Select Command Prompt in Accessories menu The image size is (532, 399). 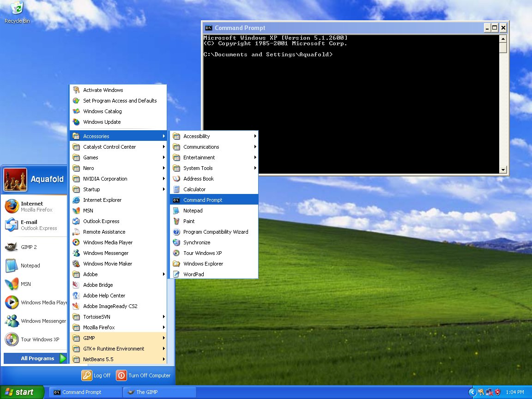click(x=203, y=200)
